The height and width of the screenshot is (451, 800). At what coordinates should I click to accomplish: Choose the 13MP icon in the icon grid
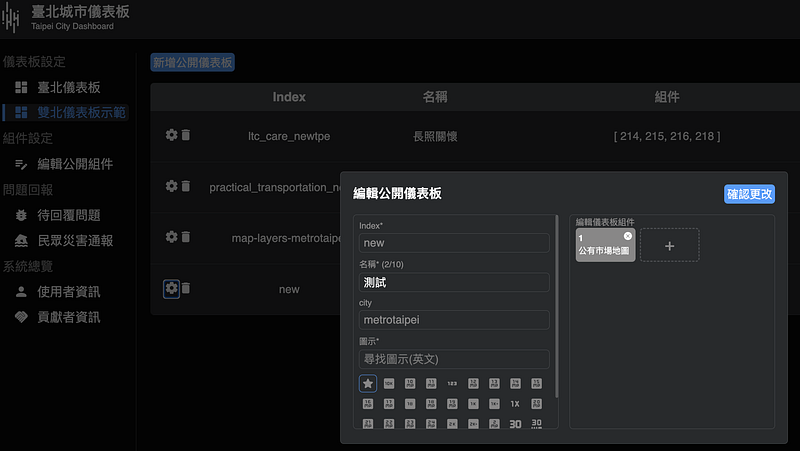point(494,384)
